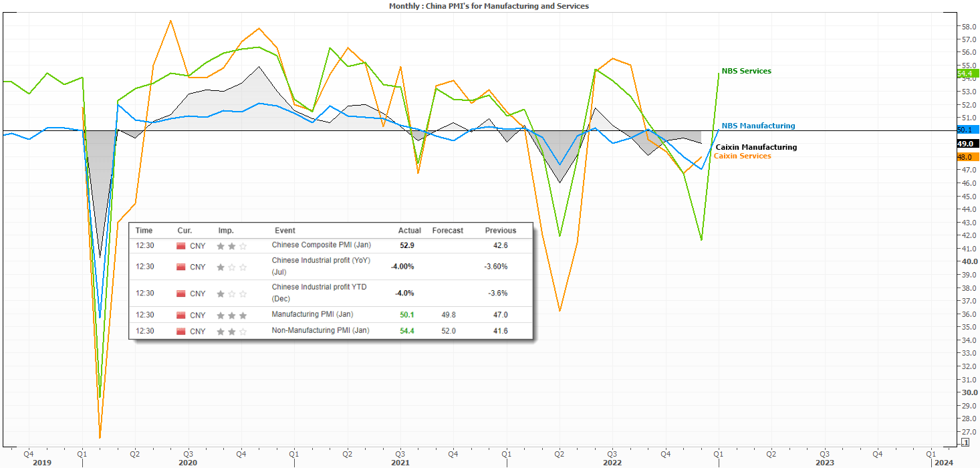
Task: Click the '.1' decimal precision box below the price axis
Action: 965,442
